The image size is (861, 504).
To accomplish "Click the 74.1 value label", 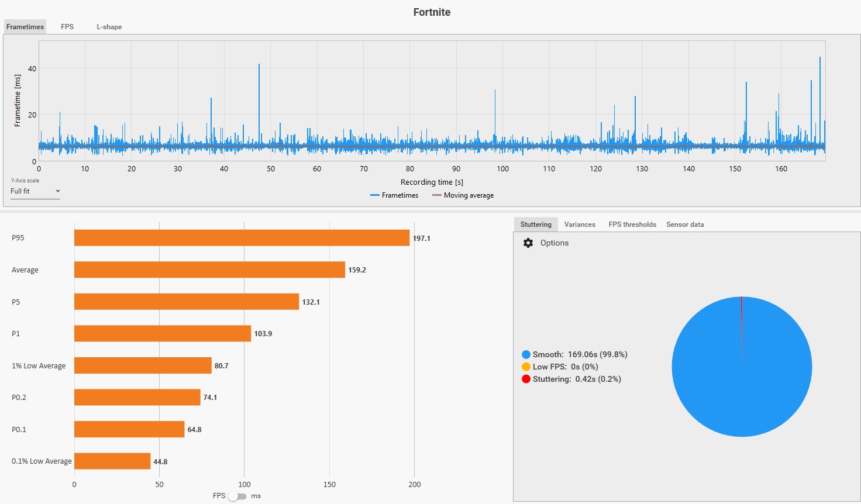I will click(210, 398).
